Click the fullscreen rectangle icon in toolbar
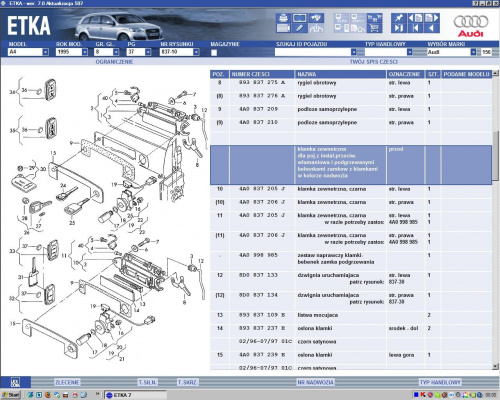This screenshot has height=400, width=500. tap(299, 18)
